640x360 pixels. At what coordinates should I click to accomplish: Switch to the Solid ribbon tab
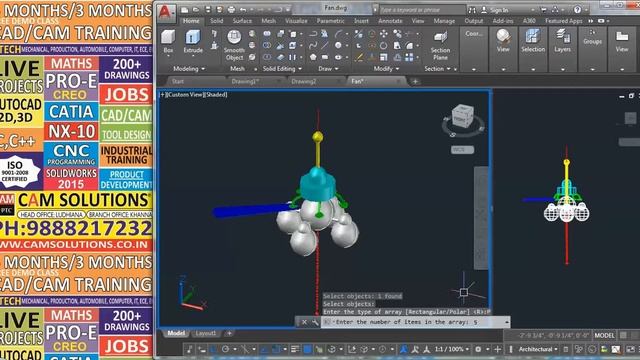[x=216, y=21]
